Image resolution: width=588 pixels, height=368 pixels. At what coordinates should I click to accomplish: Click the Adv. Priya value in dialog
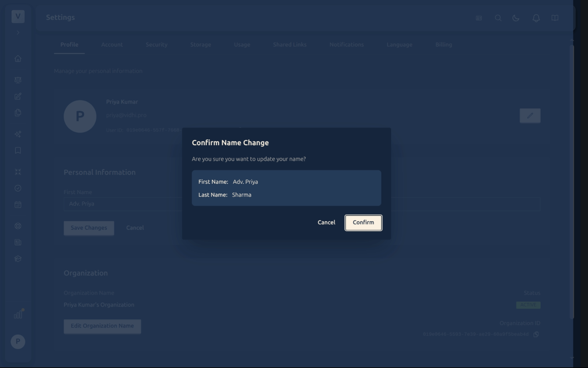[x=245, y=182]
